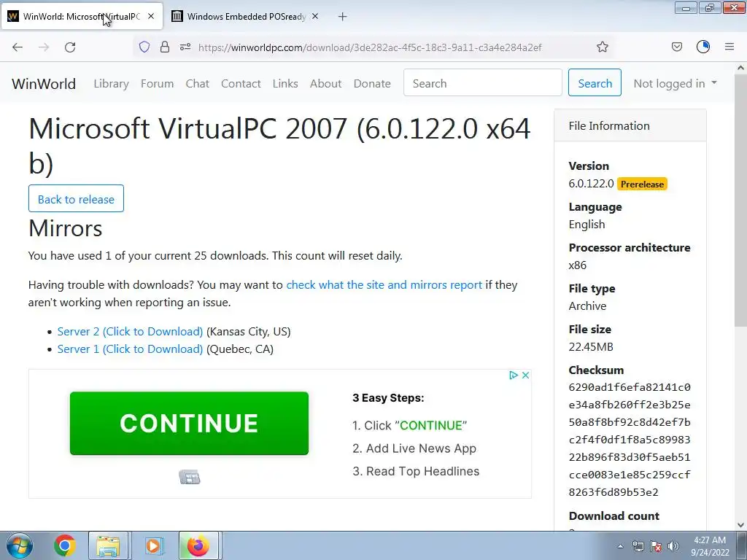This screenshot has height=560, width=747.
Task: Click the news app icon below CONTINUE
Action: (190, 477)
